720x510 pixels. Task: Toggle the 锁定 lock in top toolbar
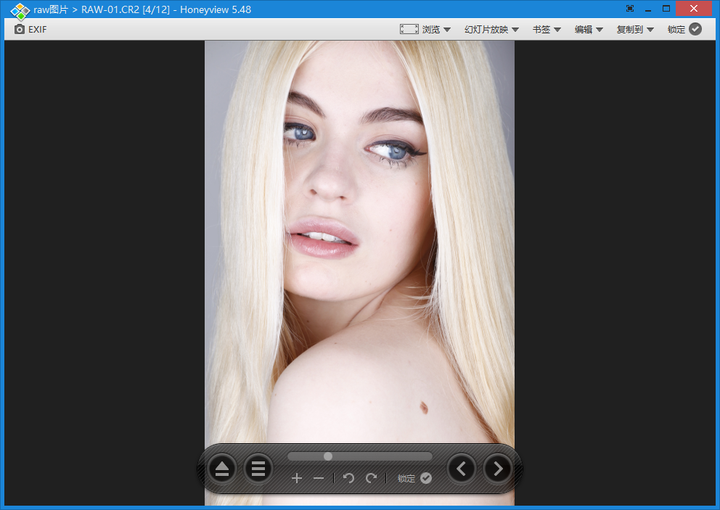[x=684, y=29]
